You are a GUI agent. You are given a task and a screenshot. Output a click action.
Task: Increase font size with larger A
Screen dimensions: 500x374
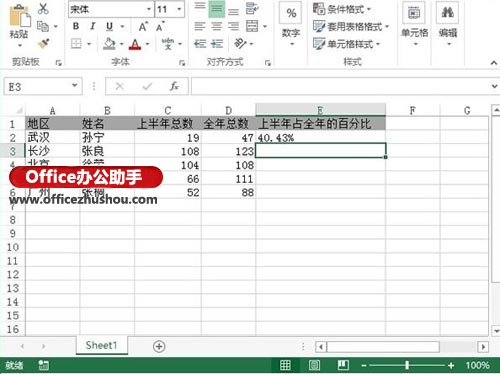pyautogui.click(x=143, y=26)
